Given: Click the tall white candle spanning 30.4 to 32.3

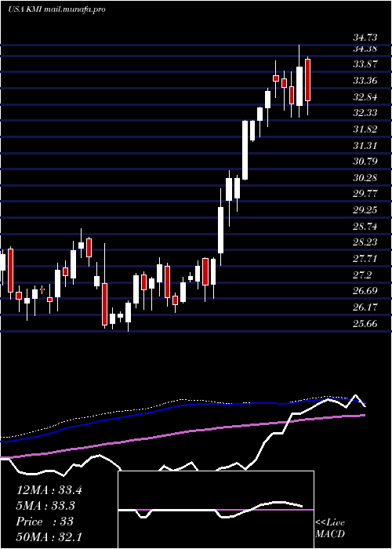Looking at the screenshot, I should [x=245, y=151].
